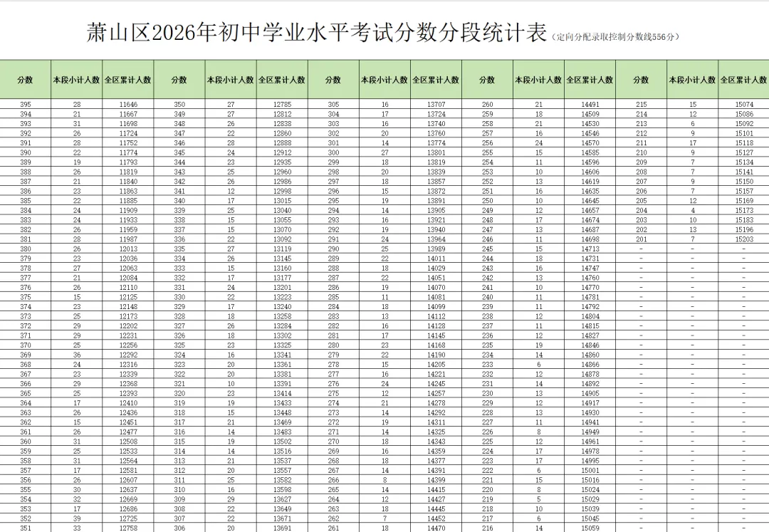Select cumulative total 12758

click(x=128, y=528)
